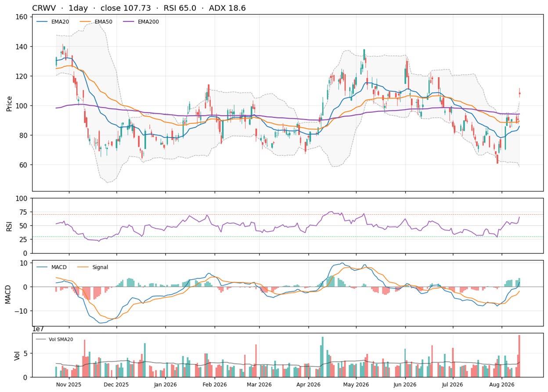Click the Aug 2026 date label

[502, 384]
